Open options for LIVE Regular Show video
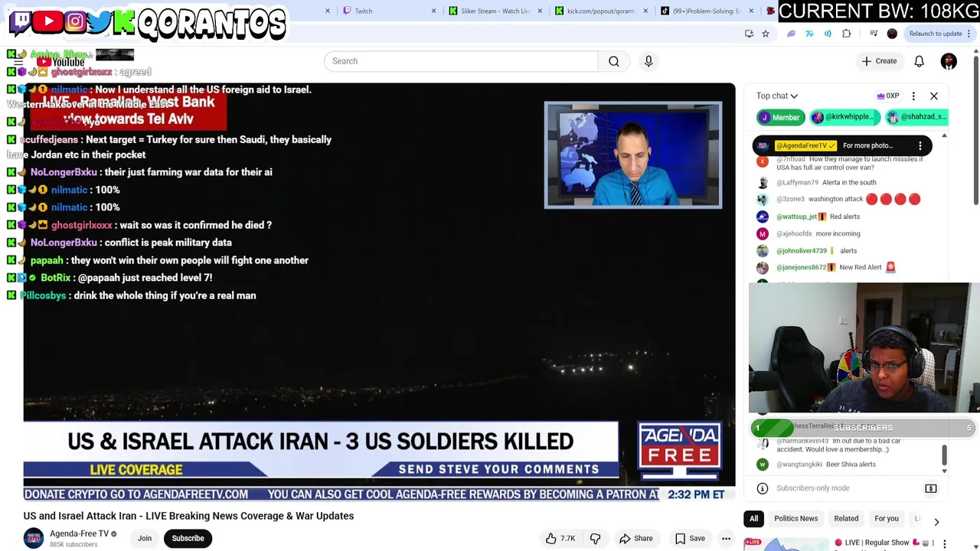Image resolution: width=980 pixels, height=551 pixels. pos(944,543)
